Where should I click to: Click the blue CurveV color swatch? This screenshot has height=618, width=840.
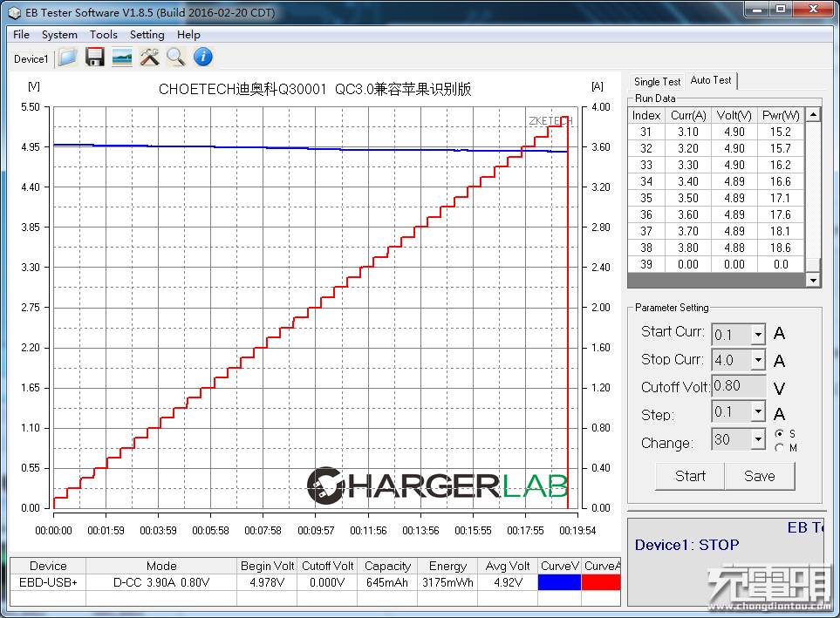pos(559,582)
